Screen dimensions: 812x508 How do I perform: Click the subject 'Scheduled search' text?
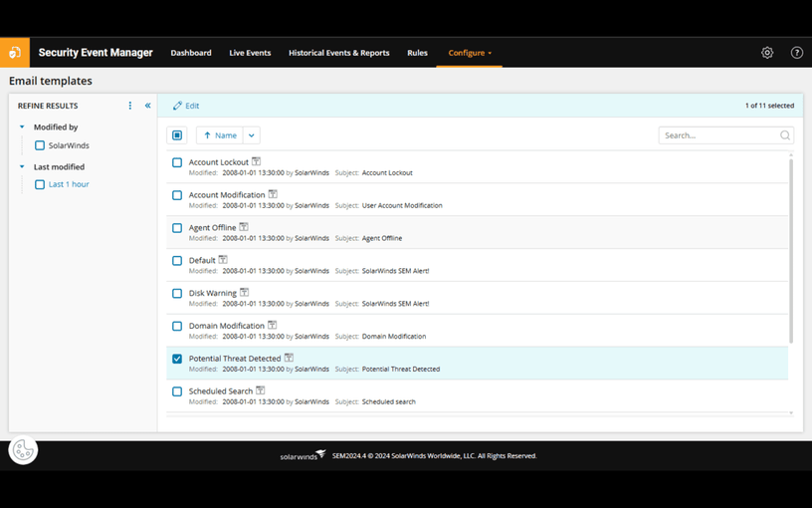coord(388,401)
